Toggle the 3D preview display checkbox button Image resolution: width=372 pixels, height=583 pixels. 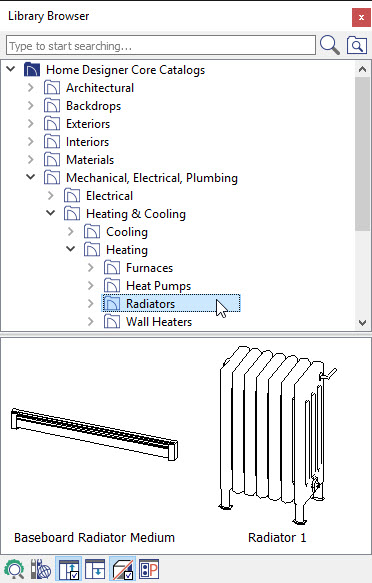pyautogui.click(x=122, y=569)
